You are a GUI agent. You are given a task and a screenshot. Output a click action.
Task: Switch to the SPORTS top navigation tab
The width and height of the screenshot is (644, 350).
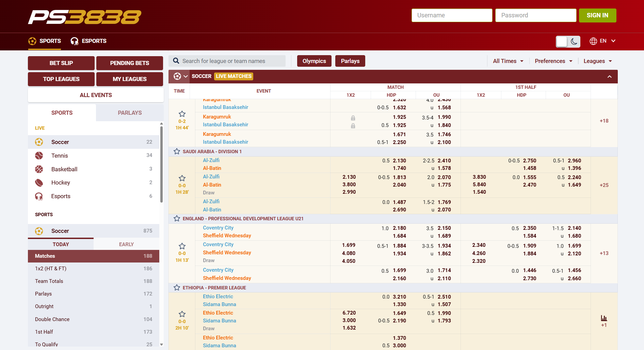[45, 41]
